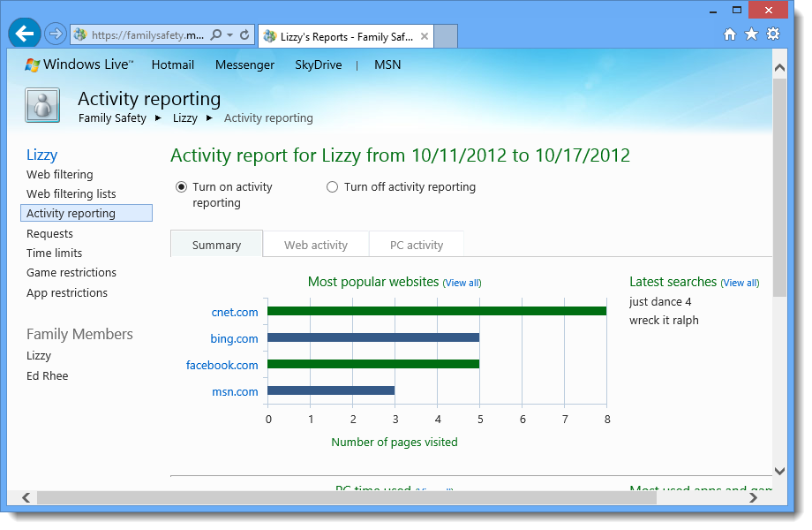
Task: Close the Lizzy's Reports tab
Action: [425, 36]
